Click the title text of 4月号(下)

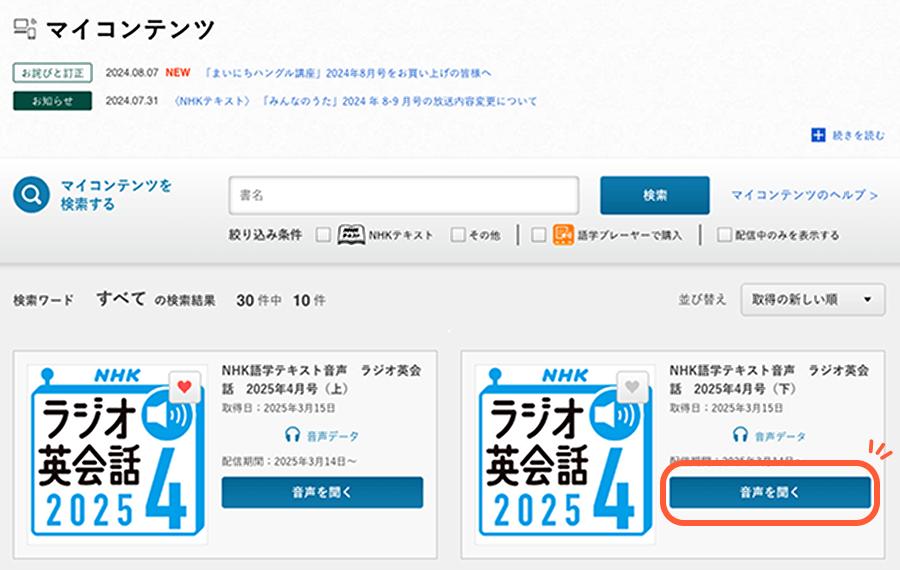click(769, 379)
